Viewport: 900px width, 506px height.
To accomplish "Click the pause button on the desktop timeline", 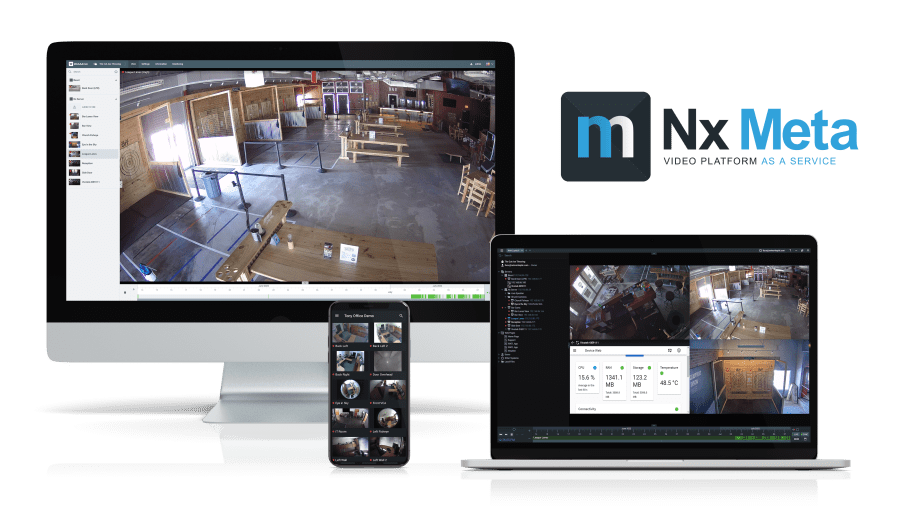I will (125, 293).
